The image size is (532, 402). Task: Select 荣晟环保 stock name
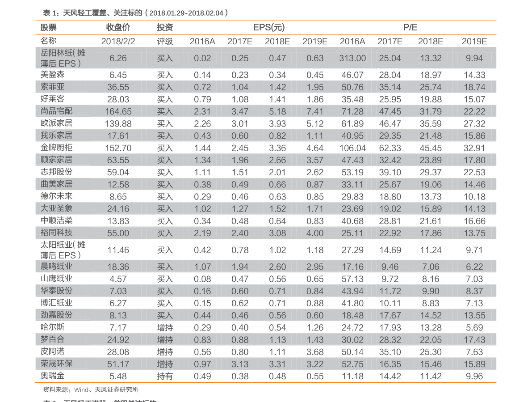pos(56,364)
